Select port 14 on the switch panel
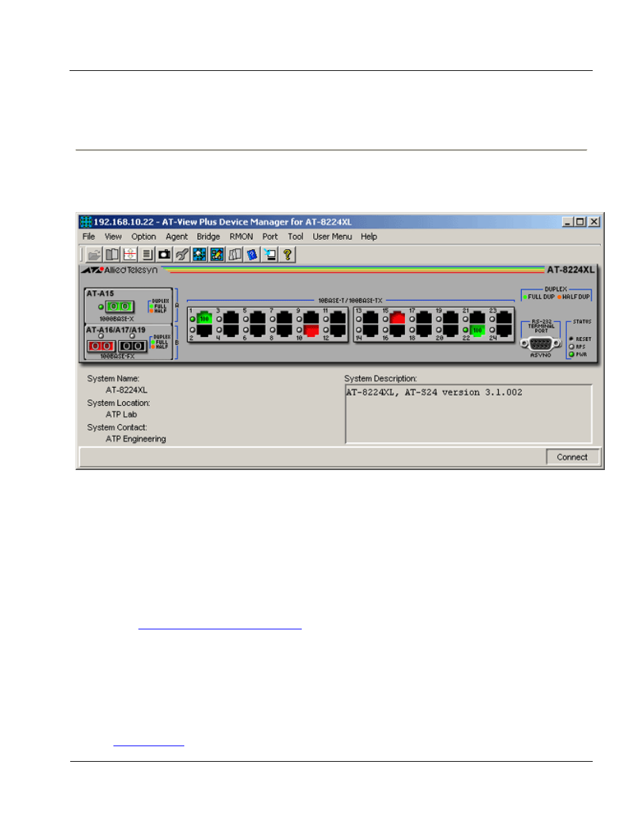Screen dimensions: 644x834 pyautogui.click(x=371, y=330)
